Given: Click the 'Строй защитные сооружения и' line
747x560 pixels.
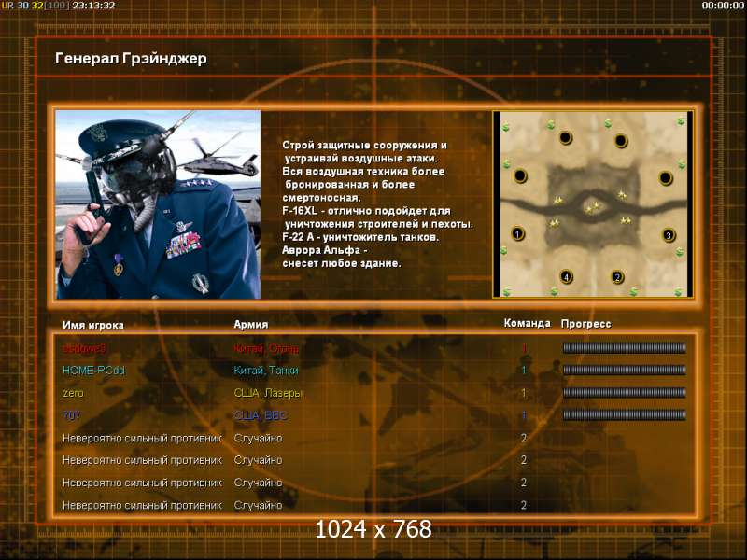Looking at the screenshot, I should [364, 146].
